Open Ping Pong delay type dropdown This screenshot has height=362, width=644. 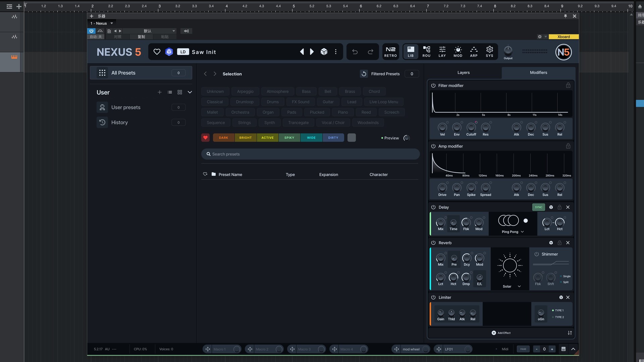click(x=513, y=232)
